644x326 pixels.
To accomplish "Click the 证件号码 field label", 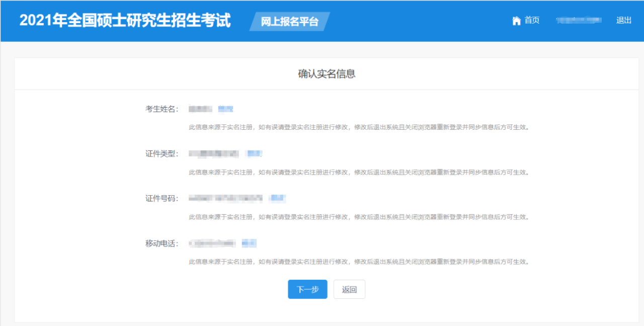I will coord(162,199).
